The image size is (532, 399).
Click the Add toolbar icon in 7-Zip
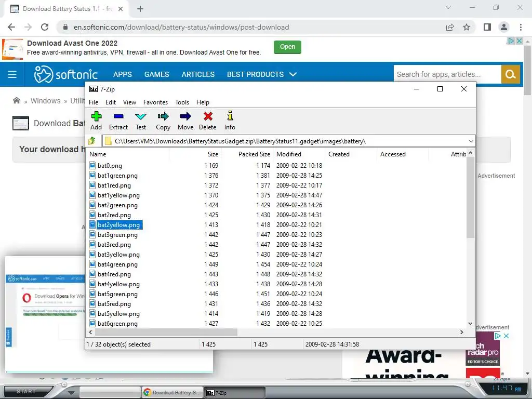[96, 116]
